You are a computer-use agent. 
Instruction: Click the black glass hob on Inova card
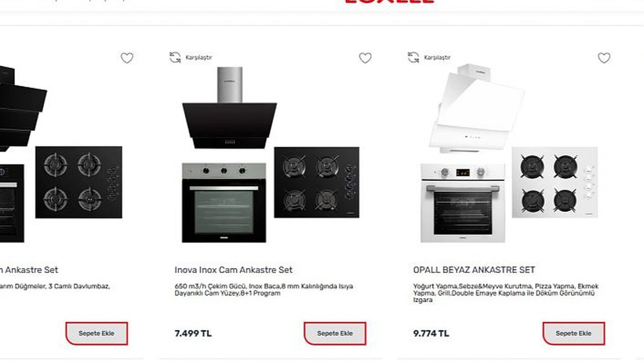316,183
